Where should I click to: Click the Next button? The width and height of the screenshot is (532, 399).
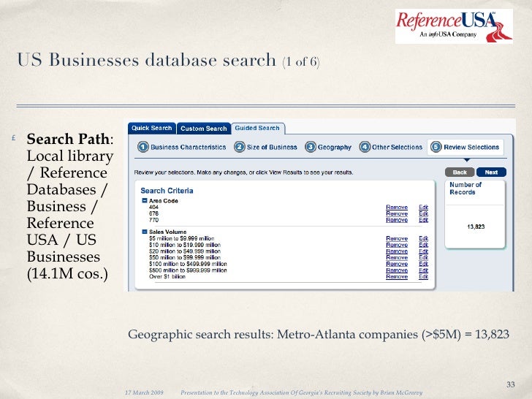(x=491, y=172)
